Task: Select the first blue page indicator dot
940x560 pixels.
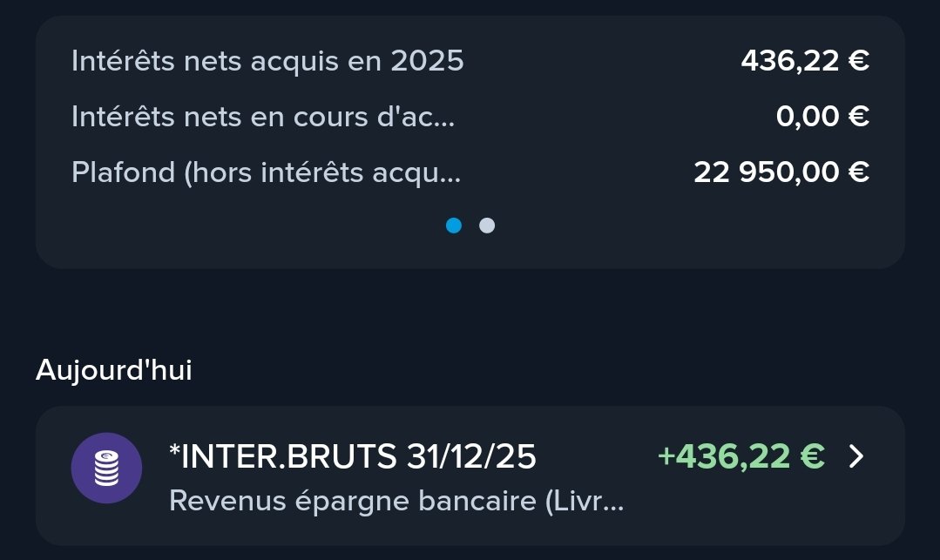Action: tap(454, 226)
